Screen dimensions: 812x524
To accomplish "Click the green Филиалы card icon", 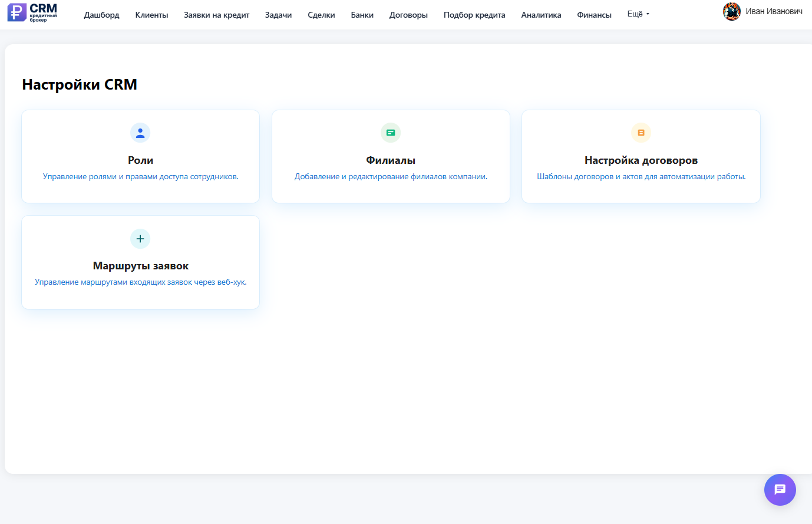I will [391, 133].
